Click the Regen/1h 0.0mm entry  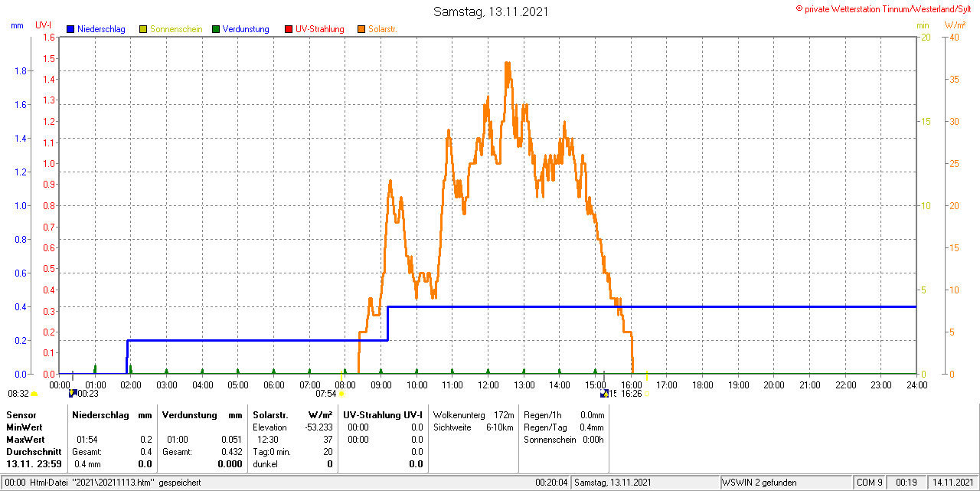click(563, 414)
